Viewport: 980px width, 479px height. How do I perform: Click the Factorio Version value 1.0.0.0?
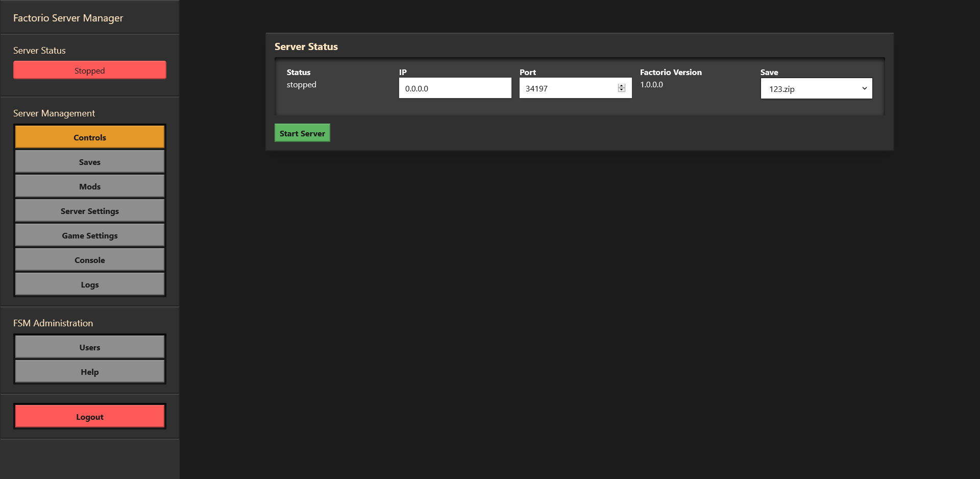(x=652, y=84)
